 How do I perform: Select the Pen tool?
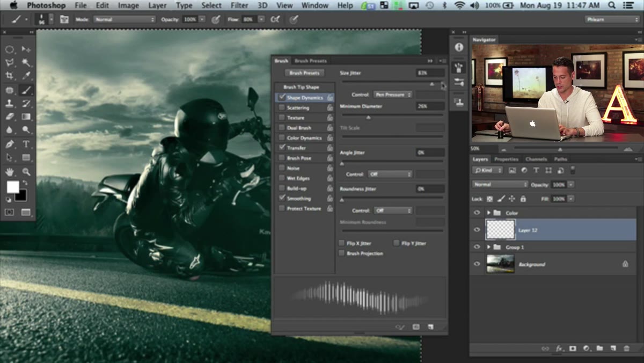coord(10,144)
